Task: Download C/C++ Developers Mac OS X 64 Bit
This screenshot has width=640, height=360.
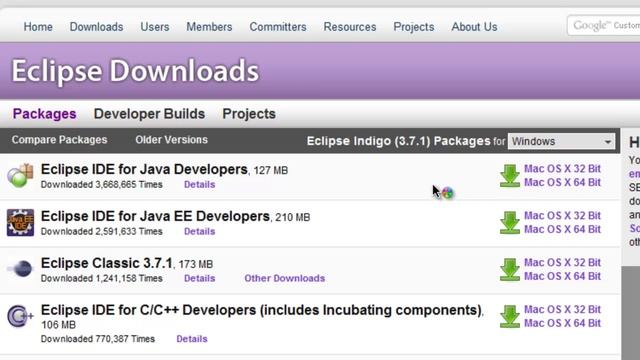Action: tap(562, 323)
